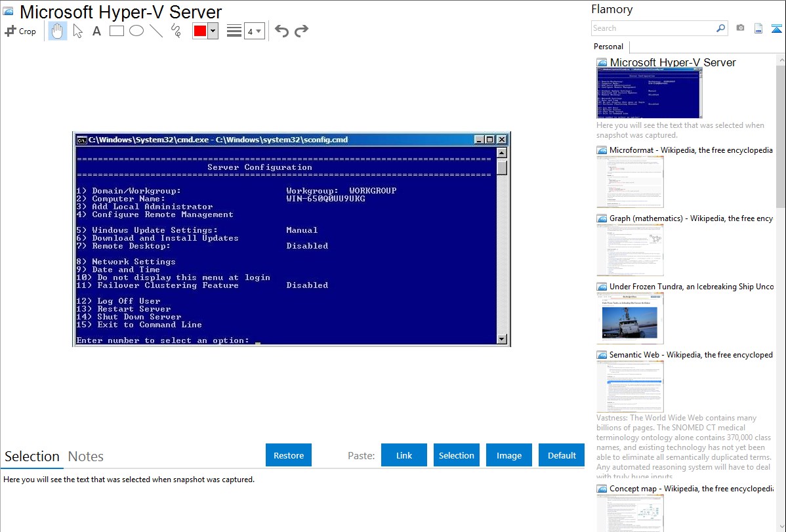Click the red color swatch
786x532 pixels.
click(x=200, y=31)
